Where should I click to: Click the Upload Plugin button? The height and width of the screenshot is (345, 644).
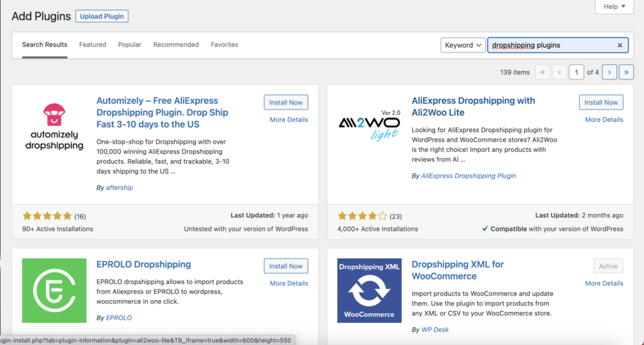pos(102,16)
